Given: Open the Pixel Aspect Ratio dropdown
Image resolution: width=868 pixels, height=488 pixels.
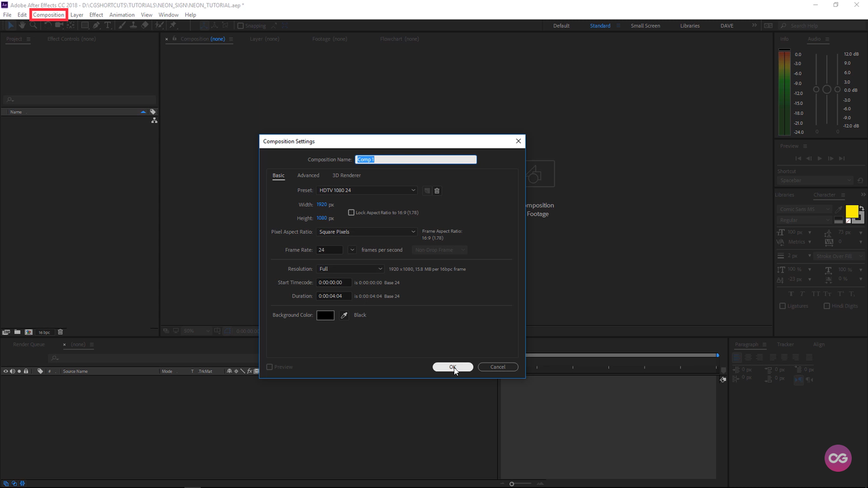Looking at the screenshot, I should 366,231.
